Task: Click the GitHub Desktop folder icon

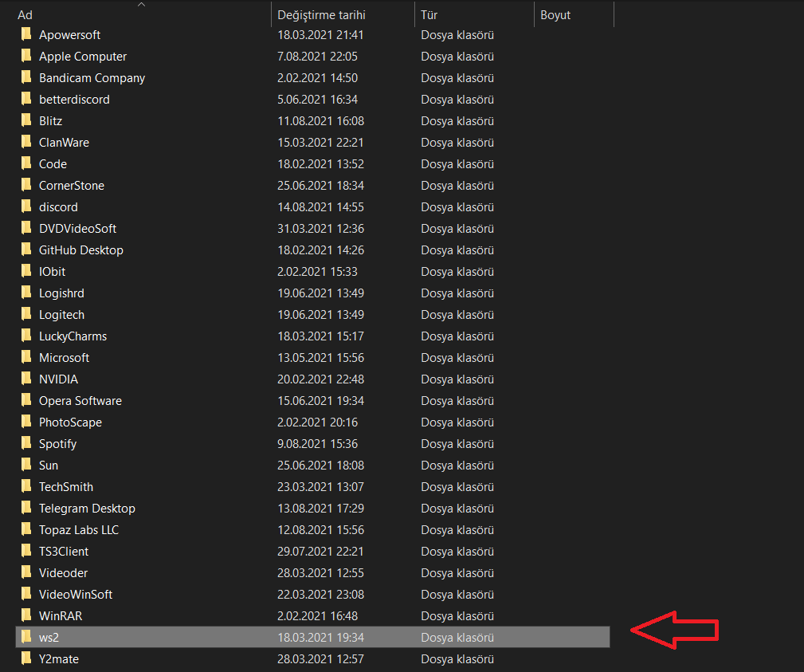Action: 26,250
